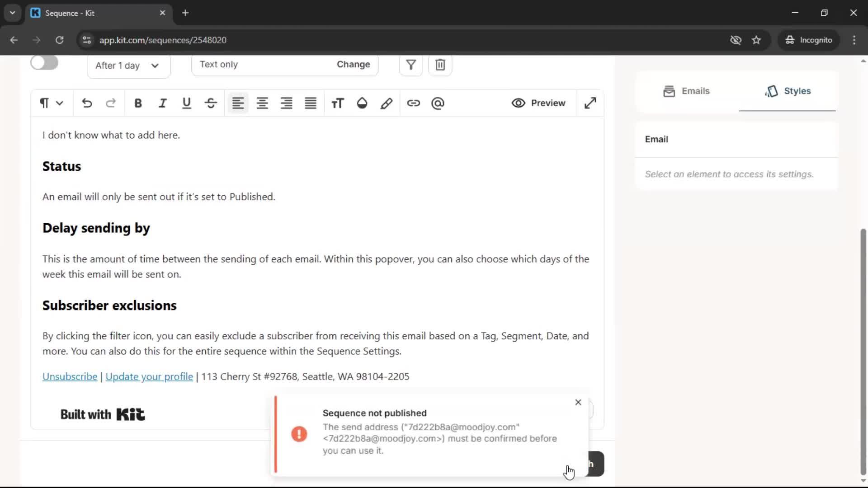Viewport: 868px width, 488px height.
Task: Delete this email using the trash icon
Action: (440, 65)
